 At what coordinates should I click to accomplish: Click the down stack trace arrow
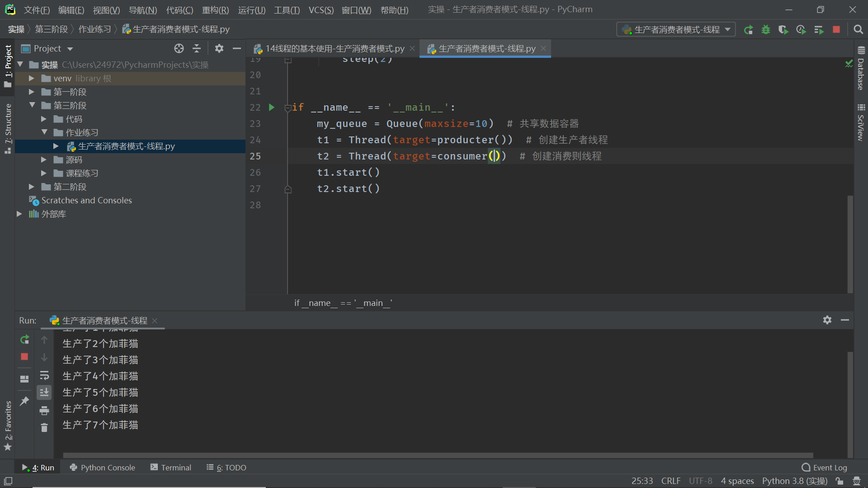tap(44, 357)
